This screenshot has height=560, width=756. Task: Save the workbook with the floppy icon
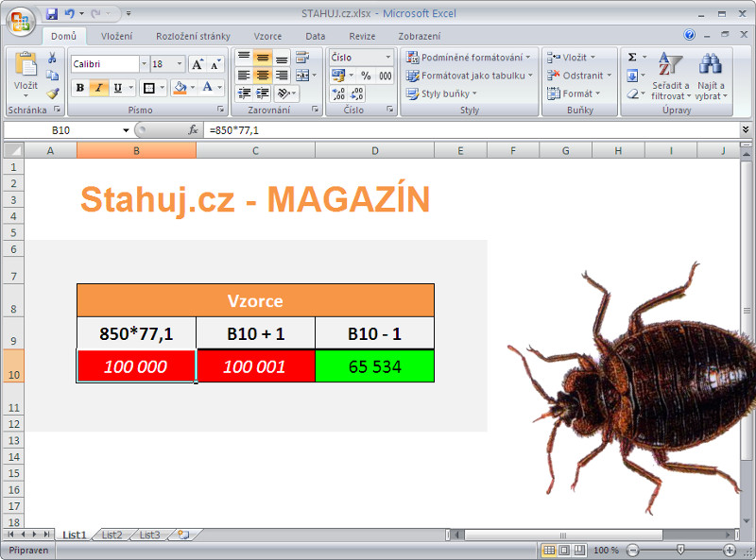click(52, 13)
